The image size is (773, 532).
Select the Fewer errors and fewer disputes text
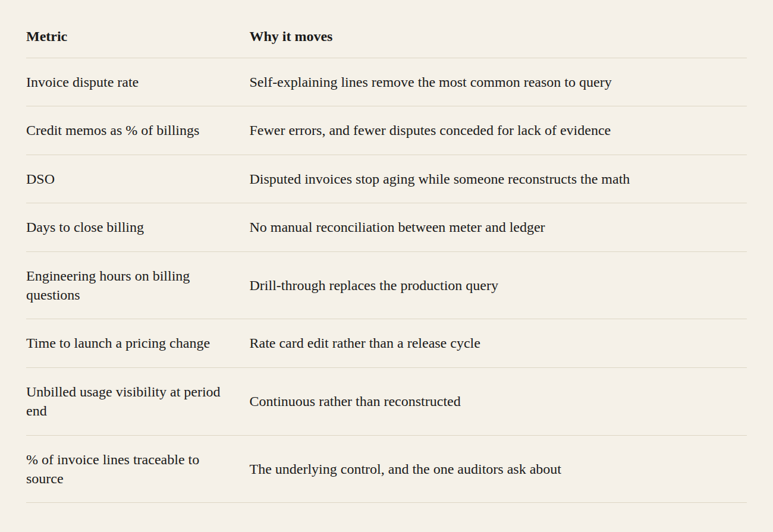(430, 130)
